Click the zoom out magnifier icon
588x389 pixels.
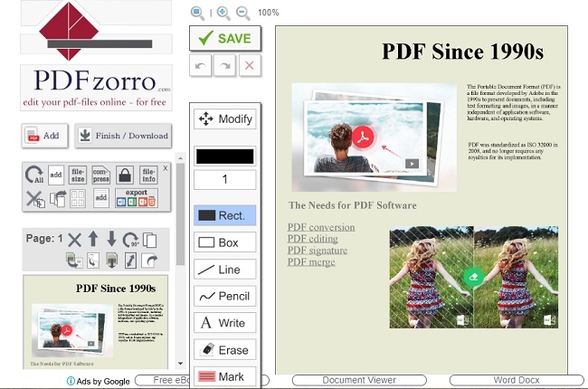point(242,13)
